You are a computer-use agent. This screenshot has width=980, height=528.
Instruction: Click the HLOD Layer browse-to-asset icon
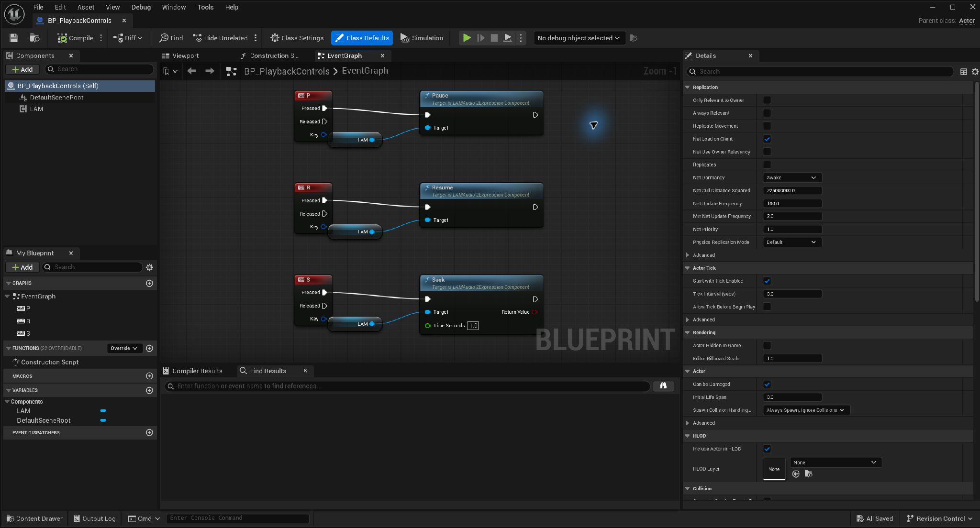[808, 473]
